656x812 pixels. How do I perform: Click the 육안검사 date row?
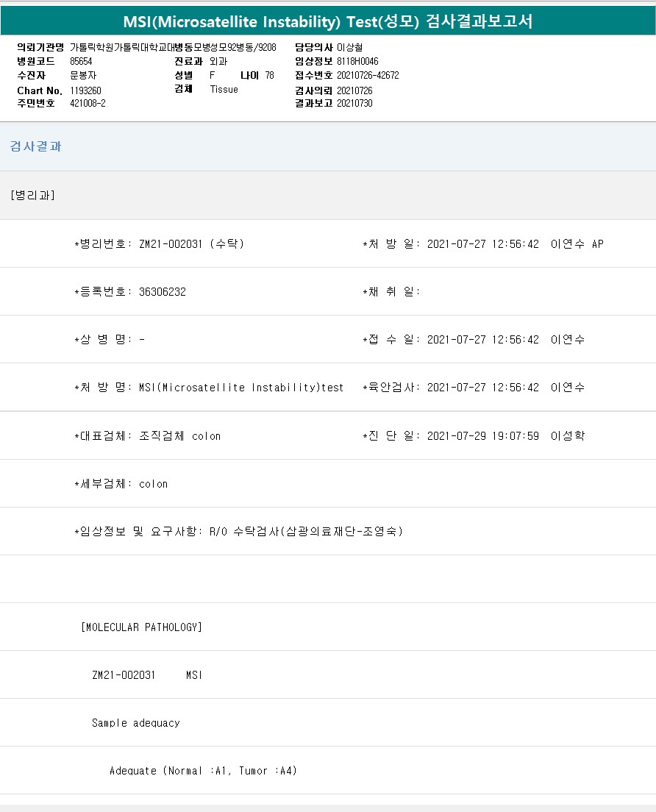[474, 388]
